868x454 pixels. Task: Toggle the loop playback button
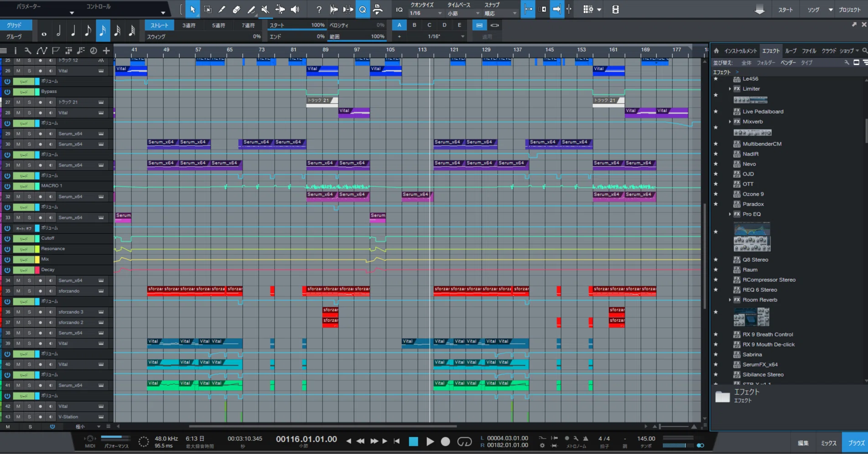464,442
